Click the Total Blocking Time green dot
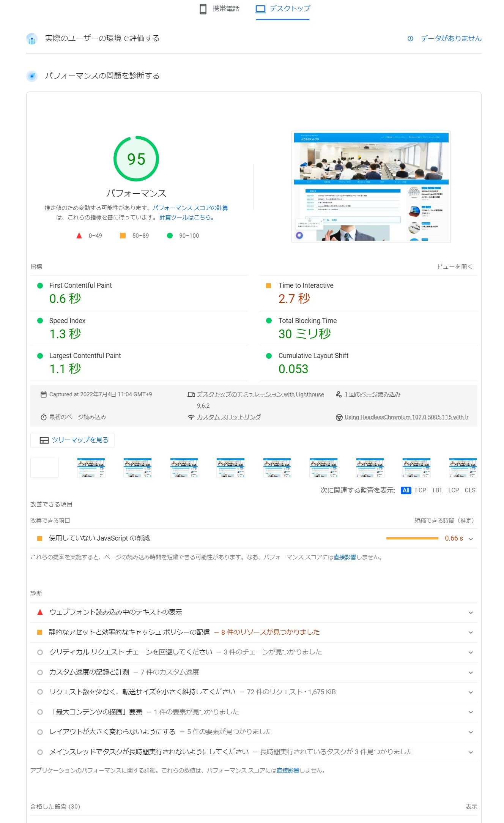The width and height of the screenshot is (504, 823). 269,321
